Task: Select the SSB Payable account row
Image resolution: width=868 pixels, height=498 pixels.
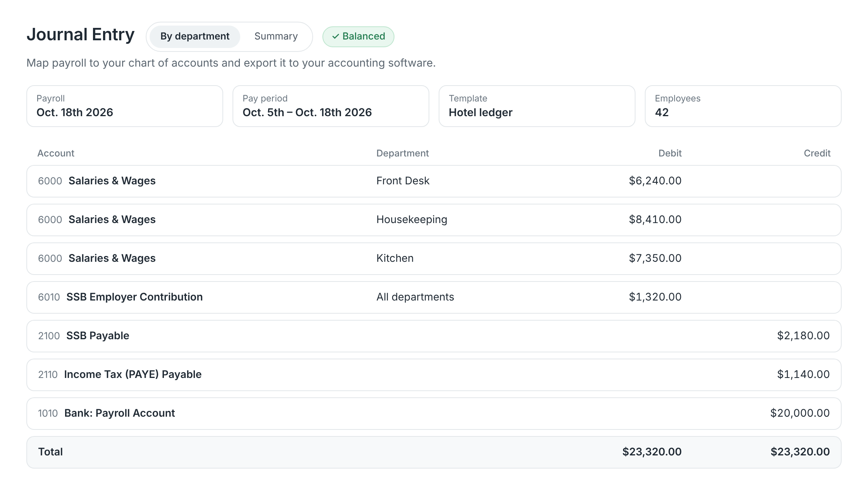Action: coord(434,336)
